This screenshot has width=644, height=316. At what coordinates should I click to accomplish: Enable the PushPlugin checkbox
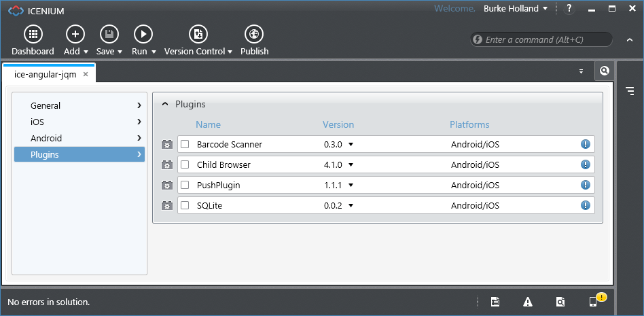coord(185,185)
